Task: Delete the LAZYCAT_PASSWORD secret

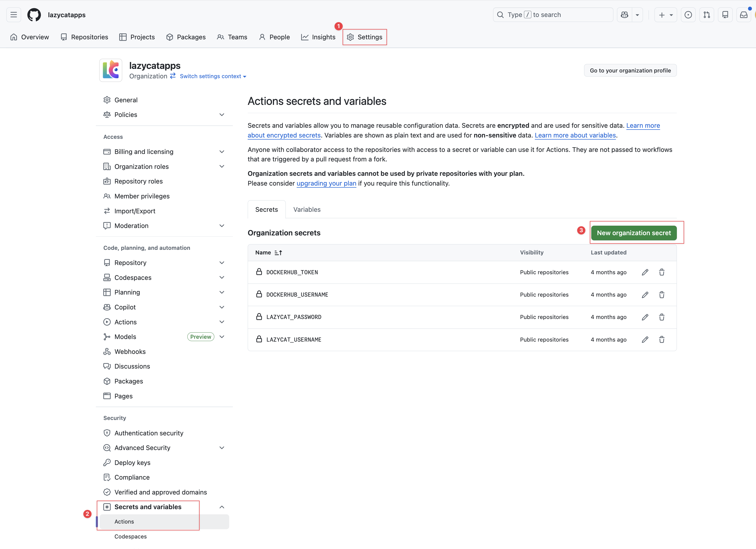Action: [x=662, y=317]
